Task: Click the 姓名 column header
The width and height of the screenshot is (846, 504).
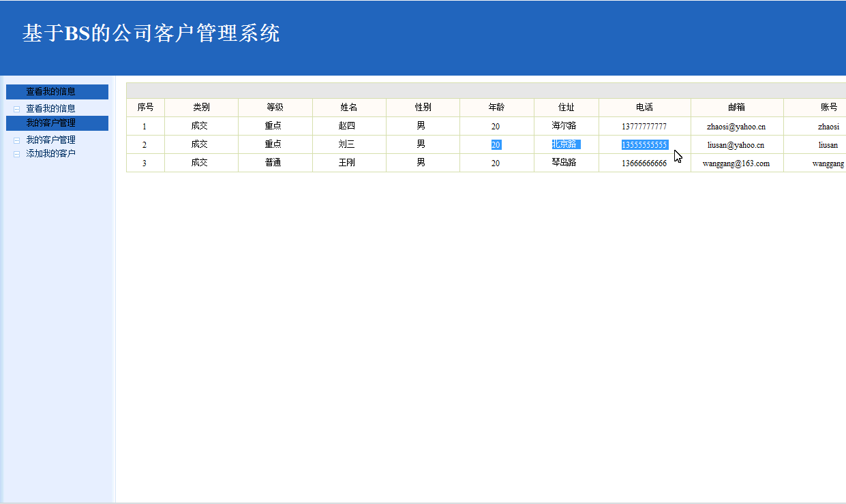Action: (x=349, y=108)
